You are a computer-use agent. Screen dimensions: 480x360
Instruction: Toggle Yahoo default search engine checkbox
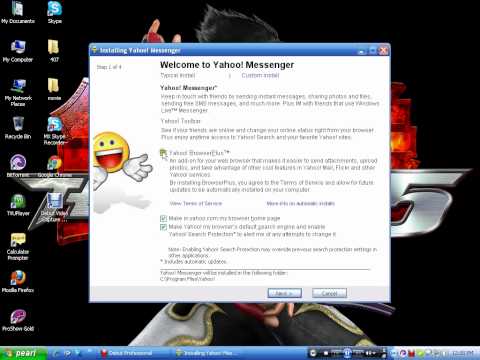click(x=163, y=227)
